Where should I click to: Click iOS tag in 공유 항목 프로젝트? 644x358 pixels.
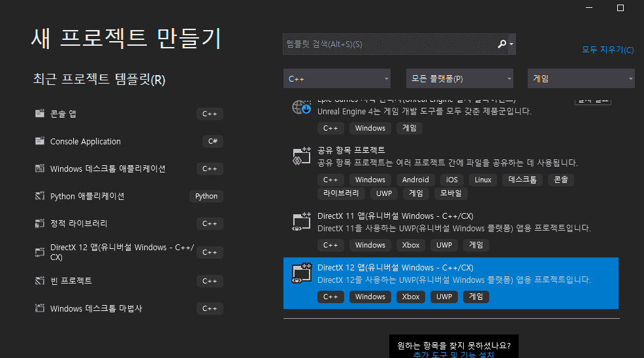pyautogui.click(x=452, y=180)
